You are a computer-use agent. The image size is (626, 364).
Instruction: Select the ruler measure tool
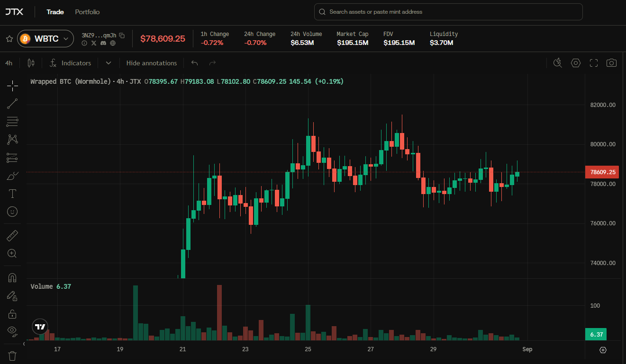12,235
